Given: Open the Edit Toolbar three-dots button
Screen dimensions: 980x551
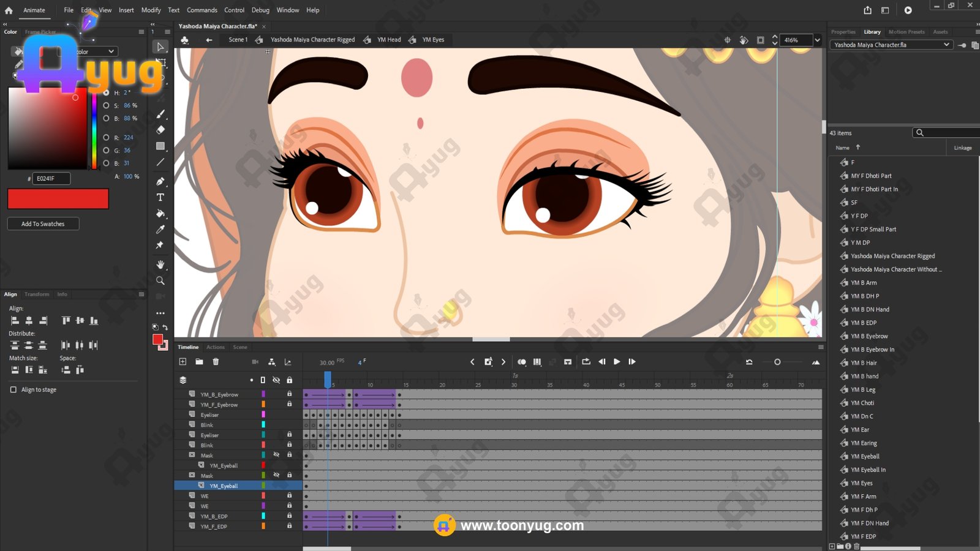Looking at the screenshot, I should [160, 313].
